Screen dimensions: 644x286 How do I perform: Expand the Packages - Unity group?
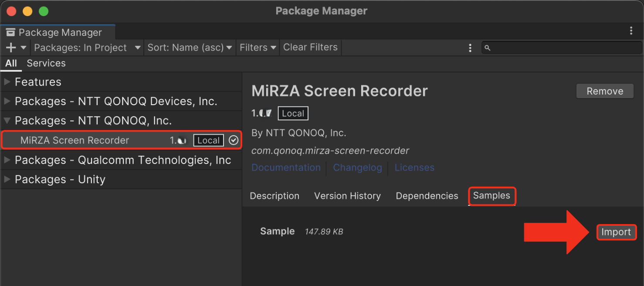[x=7, y=179]
